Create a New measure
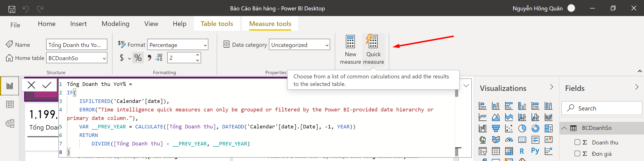644x161 pixels. pos(350,50)
